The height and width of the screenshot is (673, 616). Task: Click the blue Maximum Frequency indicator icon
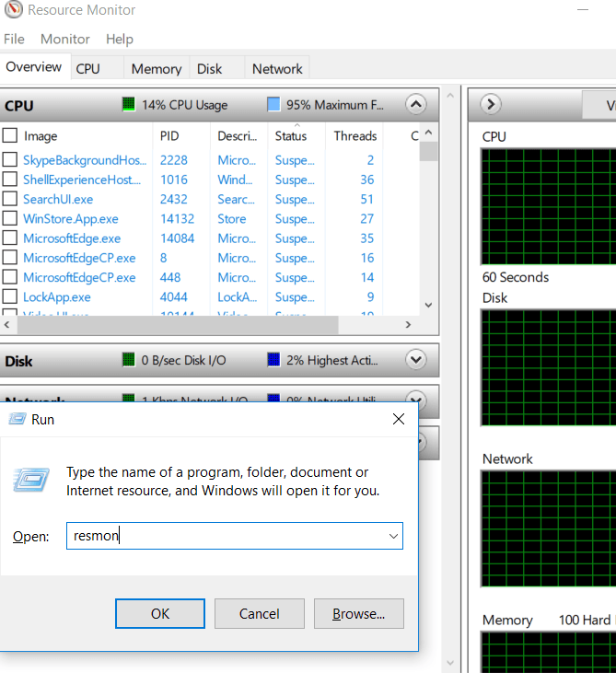(x=273, y=105)
